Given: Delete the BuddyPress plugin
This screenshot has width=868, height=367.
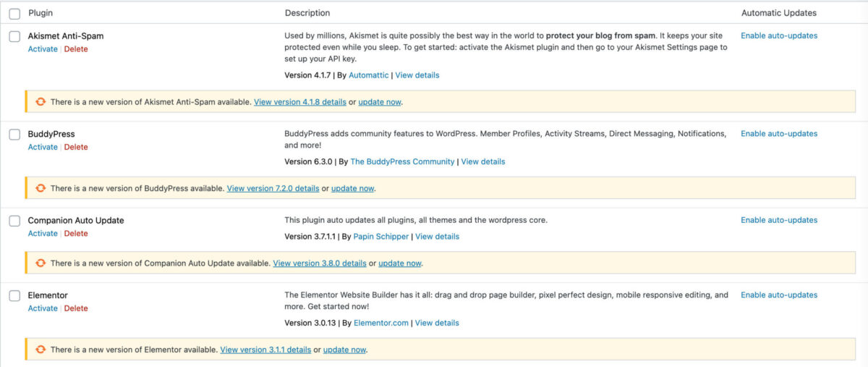Looking at the screenshot, I should click(x=76, y=147).
